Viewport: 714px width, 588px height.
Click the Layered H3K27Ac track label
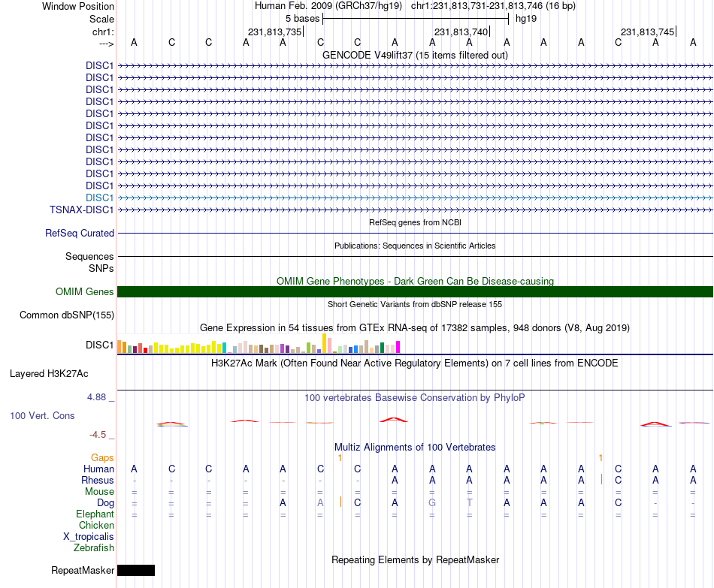(x=49, y=374)
